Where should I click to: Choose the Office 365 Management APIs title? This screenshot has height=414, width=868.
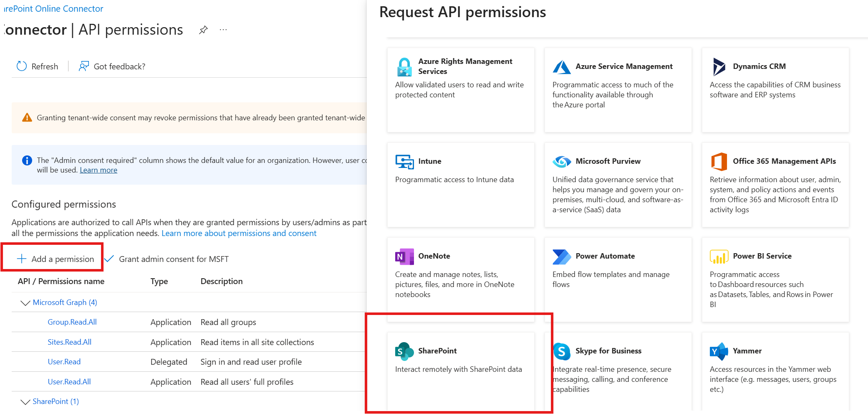point(784,161)
